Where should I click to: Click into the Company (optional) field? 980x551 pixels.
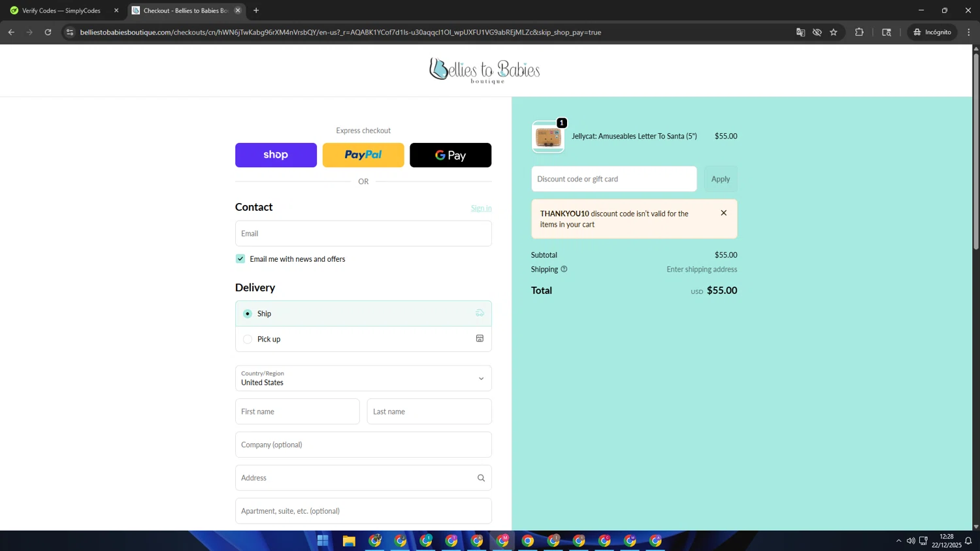pos(363,445)
